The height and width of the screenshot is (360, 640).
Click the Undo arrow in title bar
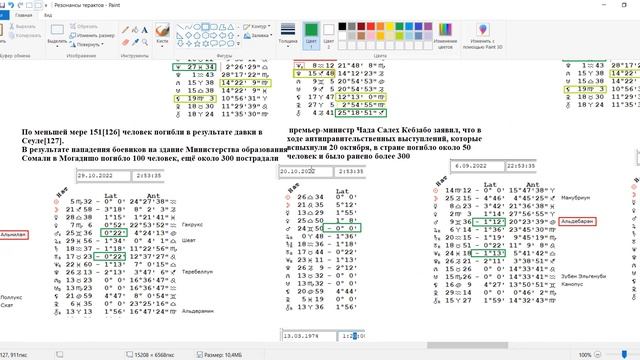click(11, 5)
